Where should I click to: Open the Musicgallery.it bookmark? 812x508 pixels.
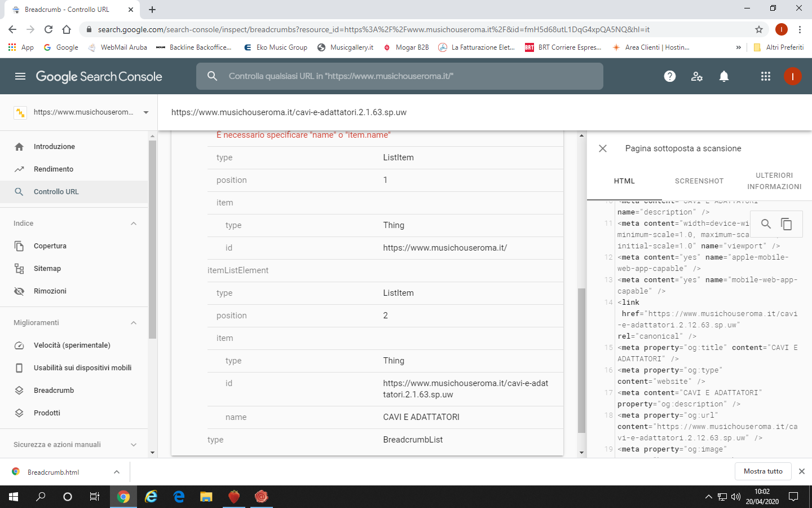[345, 47]
